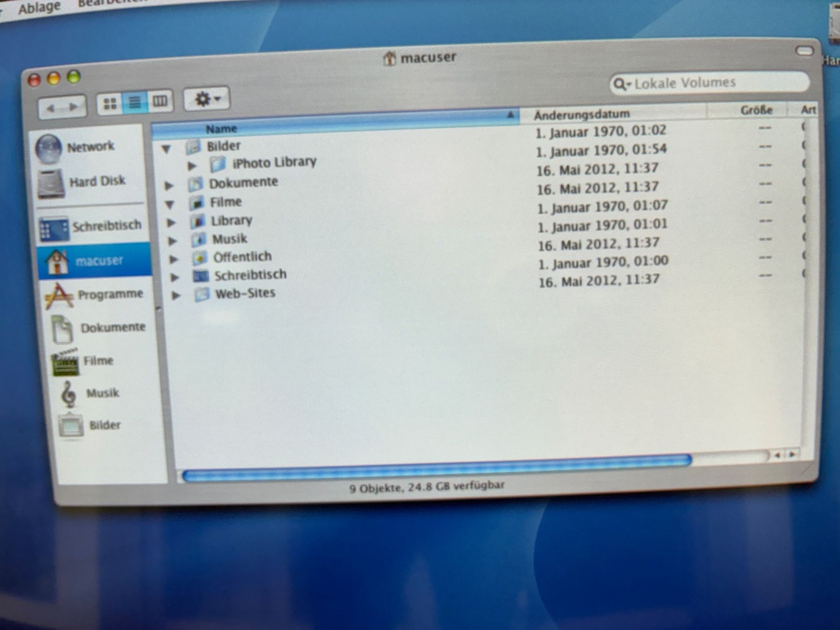
Task: Select macuser home in the sidebar
Action: (x=95, y=260)
